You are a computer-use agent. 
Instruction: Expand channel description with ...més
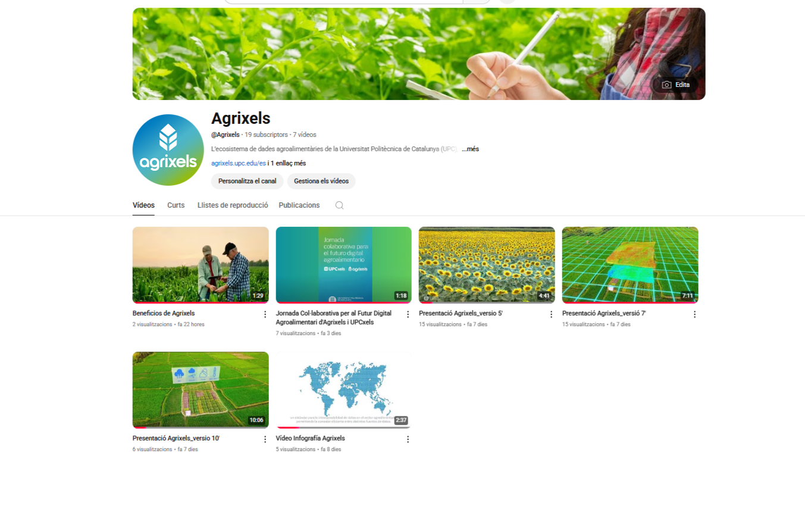pyautogui.click(x=470, y=149)
